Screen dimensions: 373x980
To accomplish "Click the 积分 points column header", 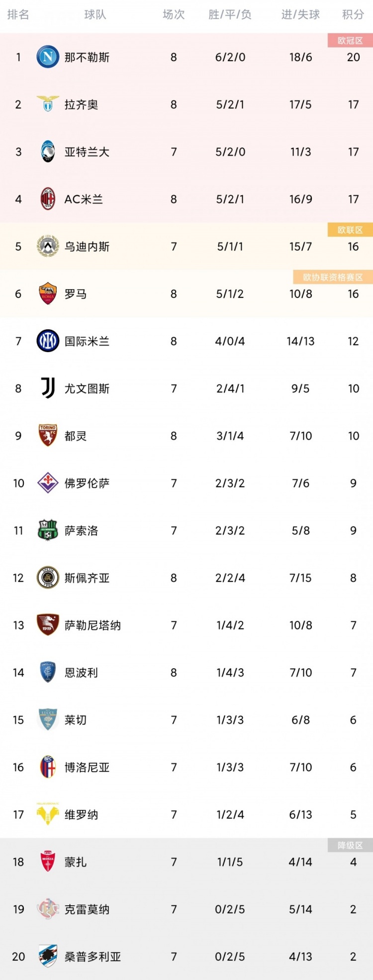I will (x=353, y=15).
